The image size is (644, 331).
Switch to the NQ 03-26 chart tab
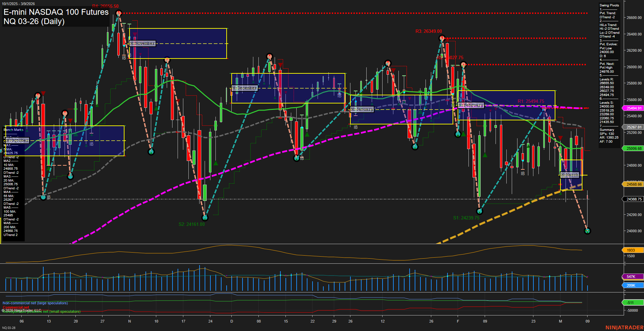click(x=9, y=327)
